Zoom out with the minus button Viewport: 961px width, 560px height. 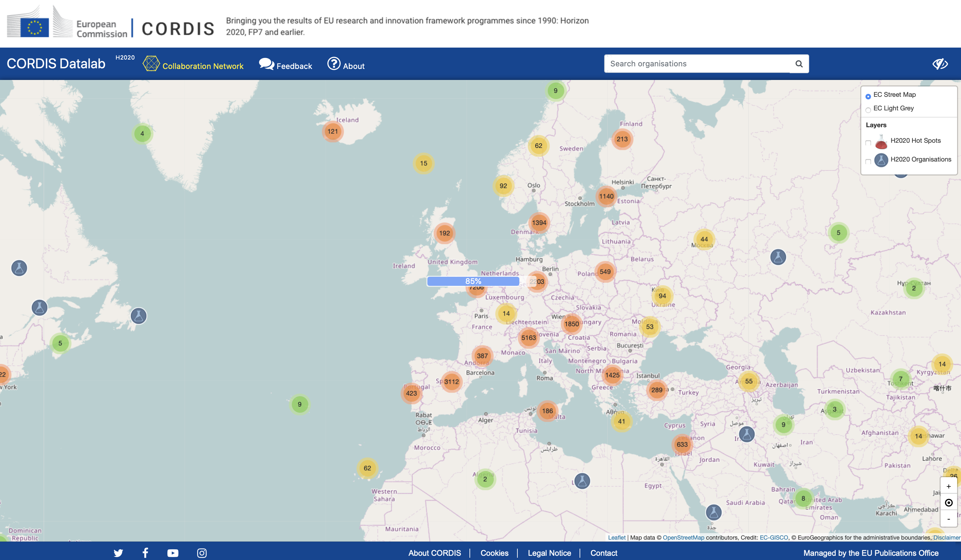tap(948, 519)
